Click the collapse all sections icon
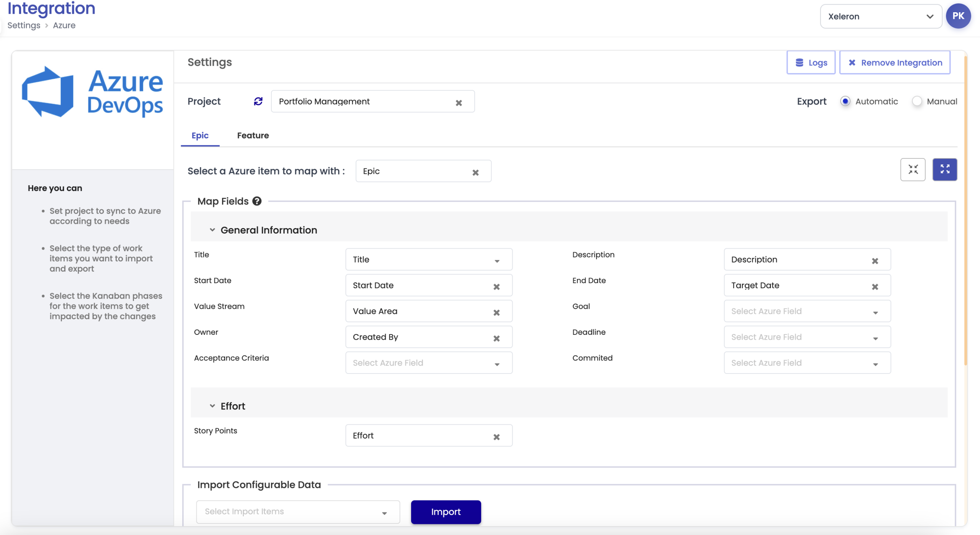This screenshot has width=980, height=535. coord(913,169)
